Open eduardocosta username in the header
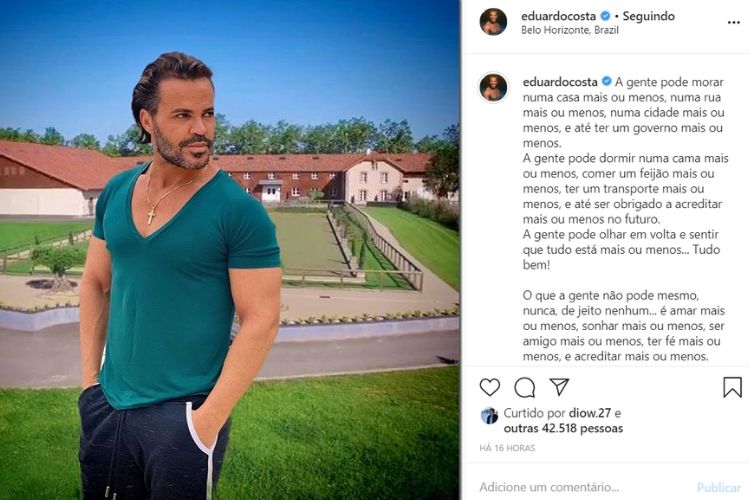The height and width of the screenshot is (500, 750). pos(558,16)
